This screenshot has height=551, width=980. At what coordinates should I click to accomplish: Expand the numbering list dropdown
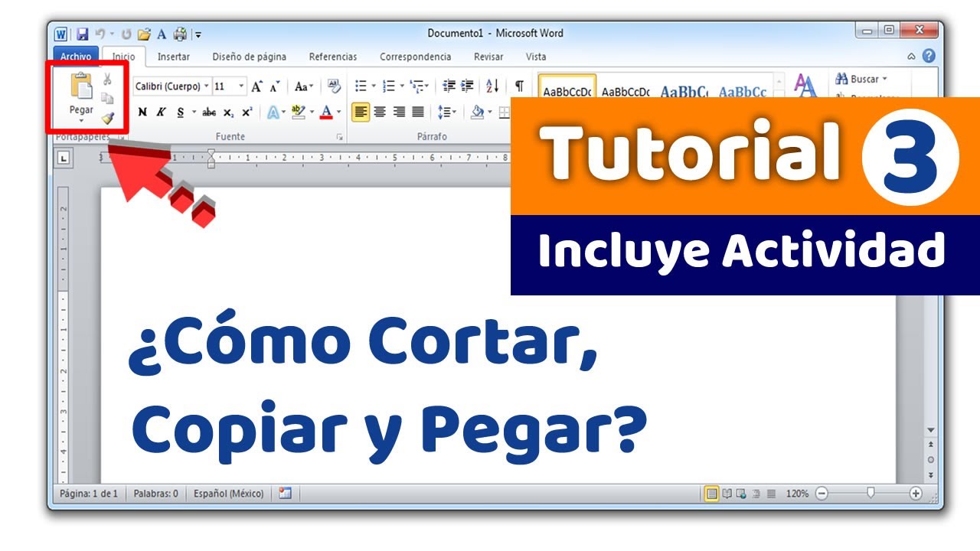pos(401,86)
